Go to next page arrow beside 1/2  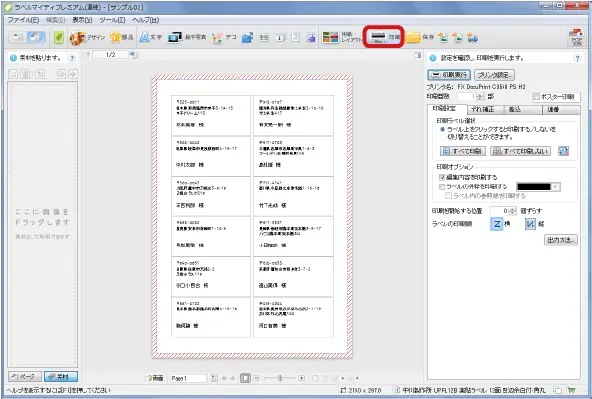(x=133, y=55)
